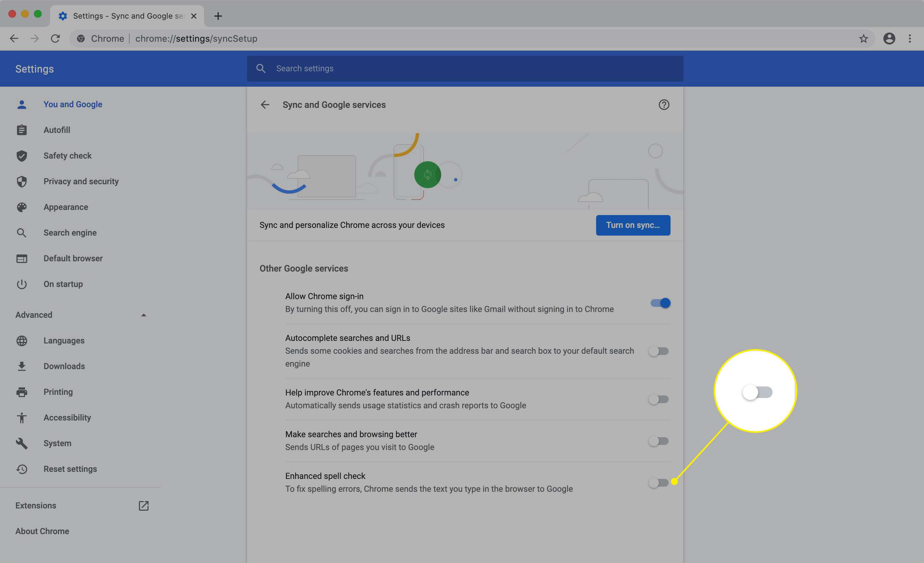Click the Languages globe icon
Viewport: 924px width, 563px height.
coord(22,341)
